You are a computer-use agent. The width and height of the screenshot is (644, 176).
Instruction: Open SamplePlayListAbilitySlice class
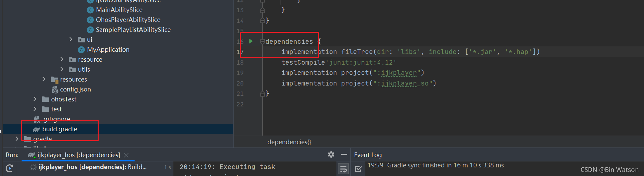(133, 29)
